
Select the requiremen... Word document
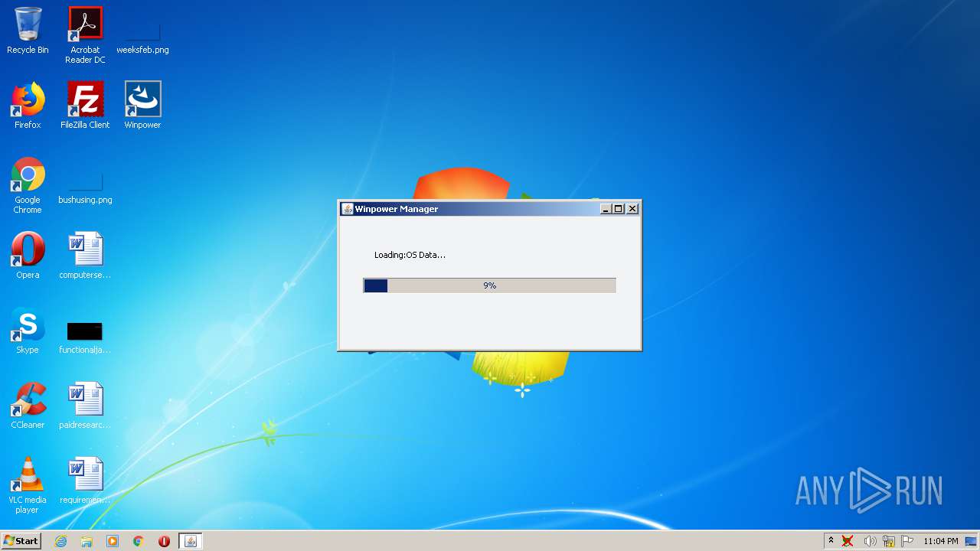coord(85,481)
